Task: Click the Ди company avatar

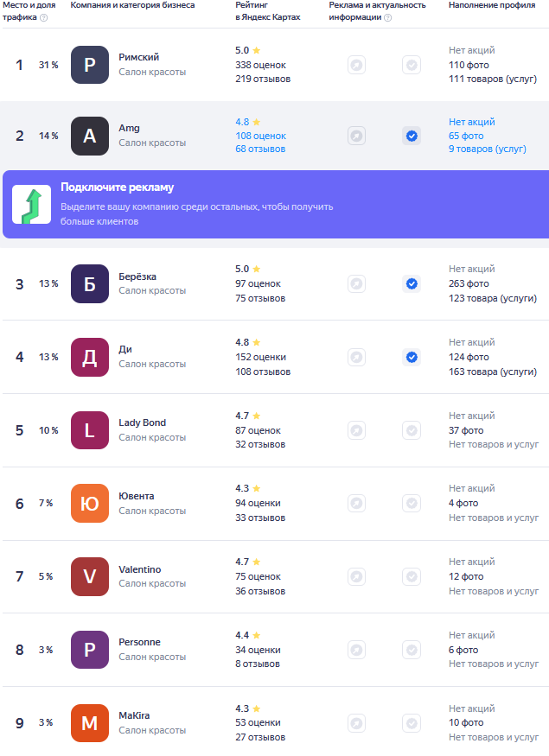Action: pos(90,358)
